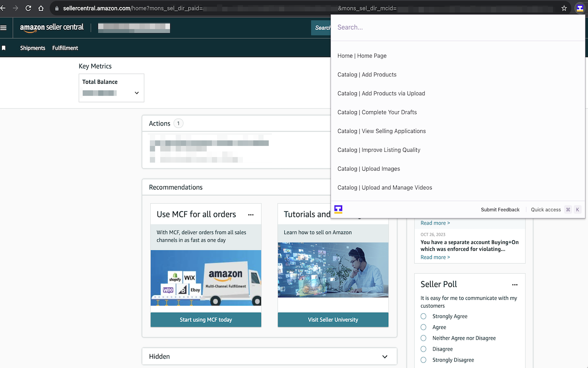Click the Seller Central Search button
The width and height of the screenshot is (588, 368).
[321, 28]
